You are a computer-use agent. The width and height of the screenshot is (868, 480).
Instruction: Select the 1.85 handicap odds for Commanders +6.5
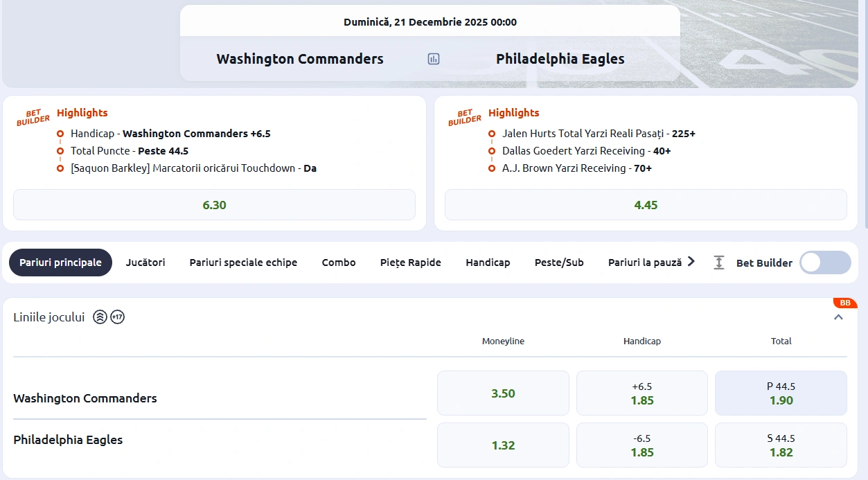pyautogui.click(x=641, y=392)
